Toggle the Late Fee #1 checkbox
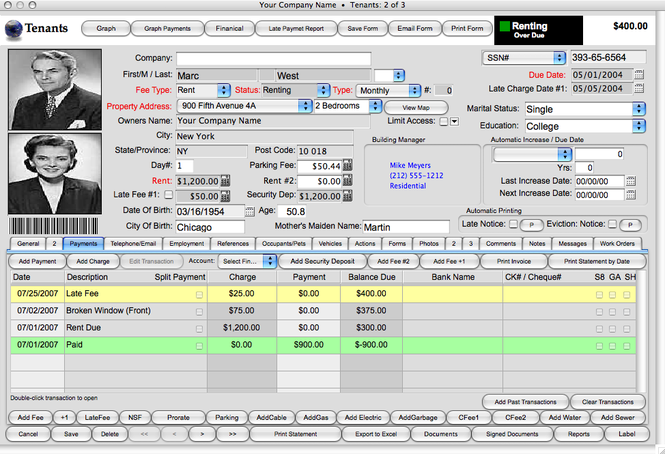Image resolution: width=665 pixels, height=454 pixels. (x=168, y=195)
